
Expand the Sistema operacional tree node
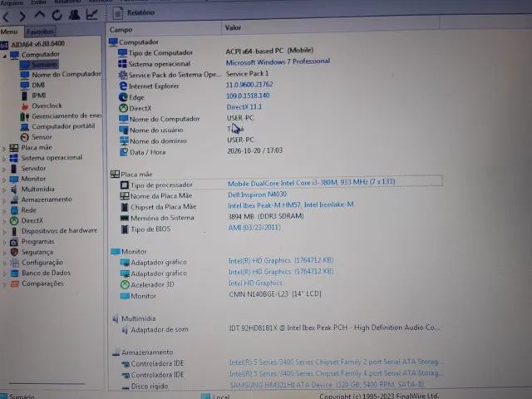coord(4,159)
